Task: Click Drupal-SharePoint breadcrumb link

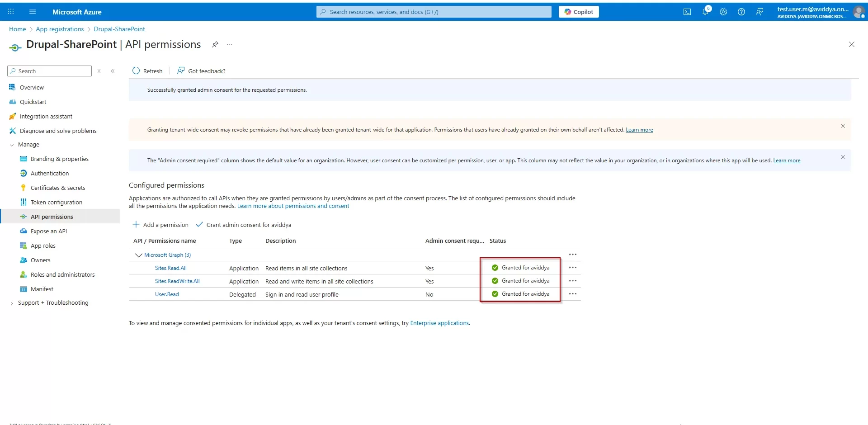Action: (x=119, y=29)
